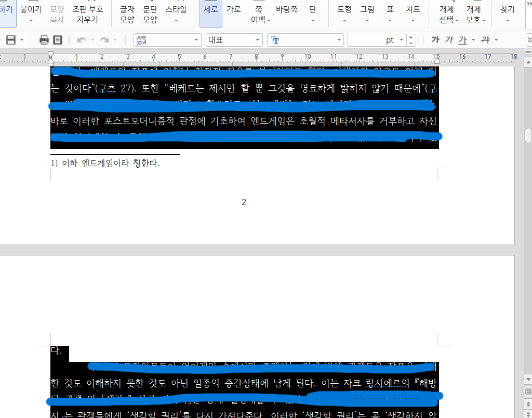Screen dimensions: 532x418
Task: Open the paragraph style combo box
Action: pos(167,40)
